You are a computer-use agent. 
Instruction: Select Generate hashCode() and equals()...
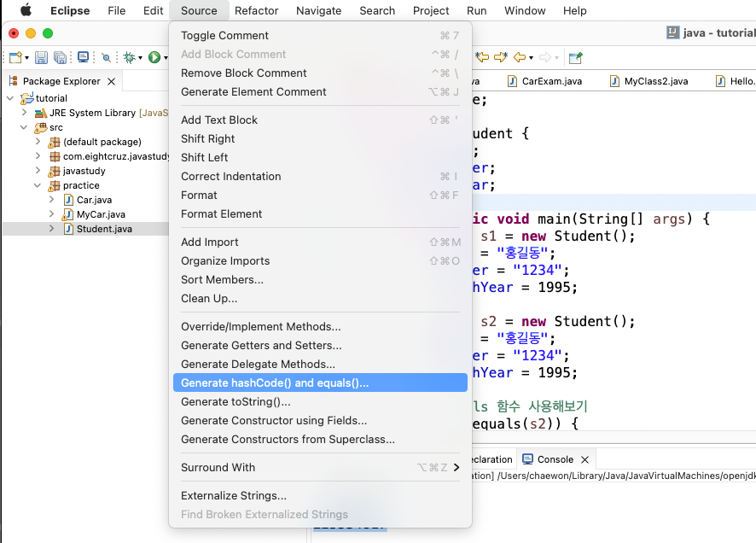[320, 382]
